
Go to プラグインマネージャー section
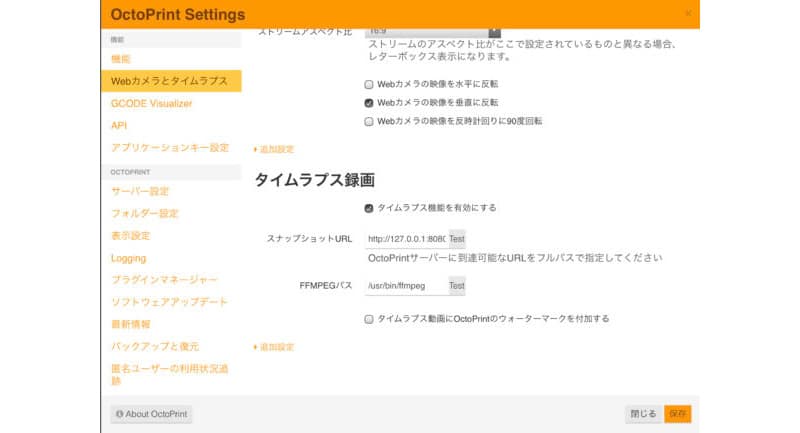click(163, 280)
